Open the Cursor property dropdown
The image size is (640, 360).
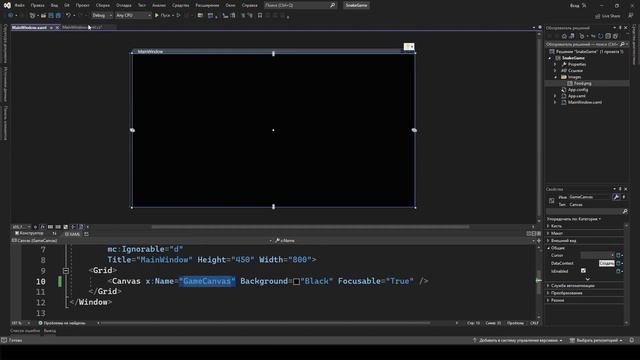coord(598,256)
